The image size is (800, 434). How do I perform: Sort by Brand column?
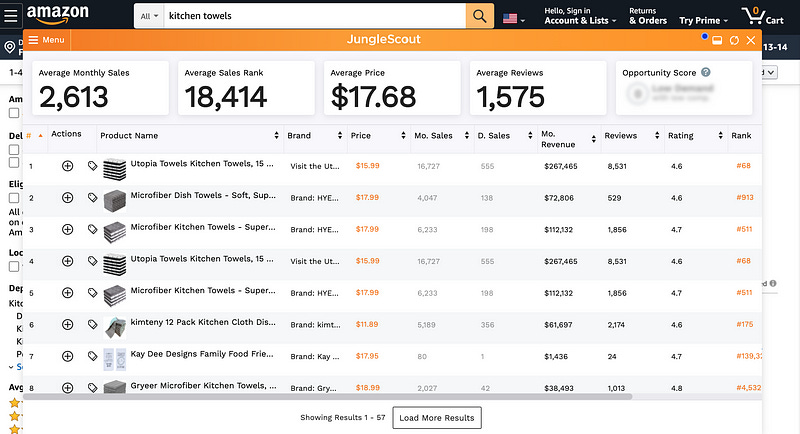pos(340,136)
